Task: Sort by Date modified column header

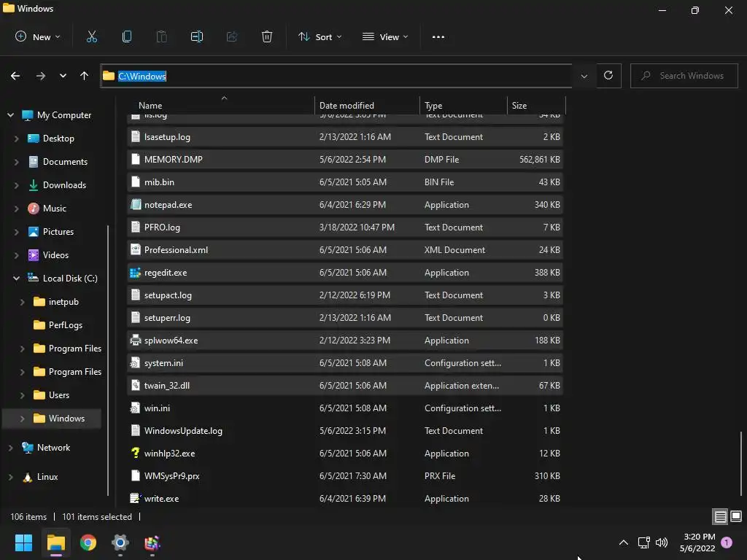Action: (368, 105)
